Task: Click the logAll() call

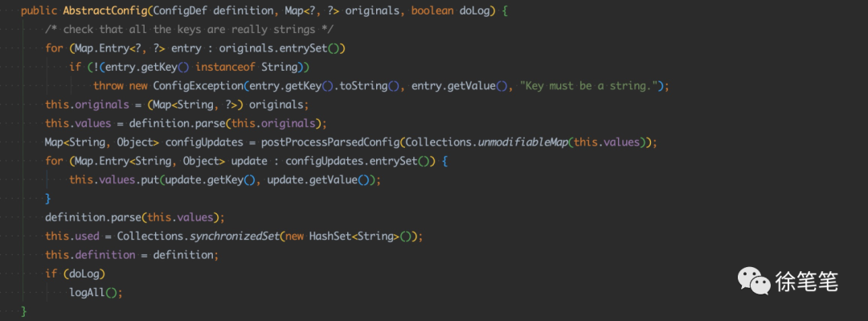Action: pyautogui.click(x=96, y=292)
